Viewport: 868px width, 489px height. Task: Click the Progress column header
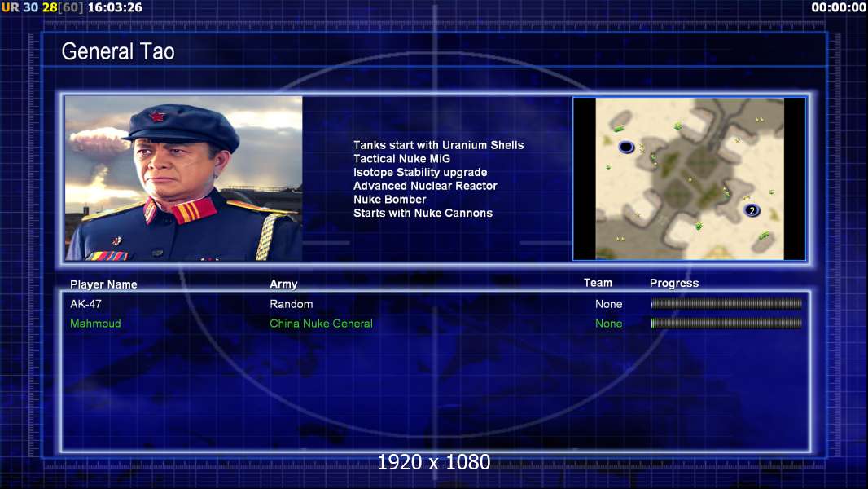673,284
